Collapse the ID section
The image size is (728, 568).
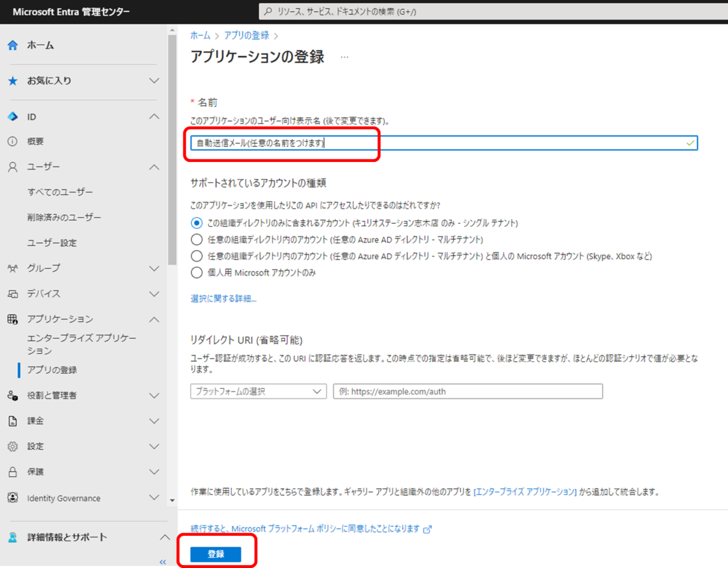point(155,117)
